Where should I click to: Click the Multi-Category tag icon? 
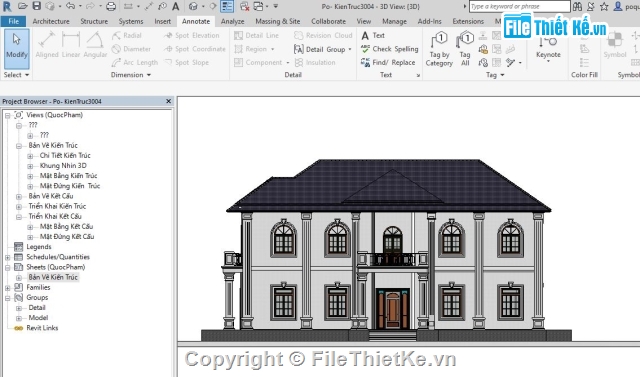(x=483, y=49)
